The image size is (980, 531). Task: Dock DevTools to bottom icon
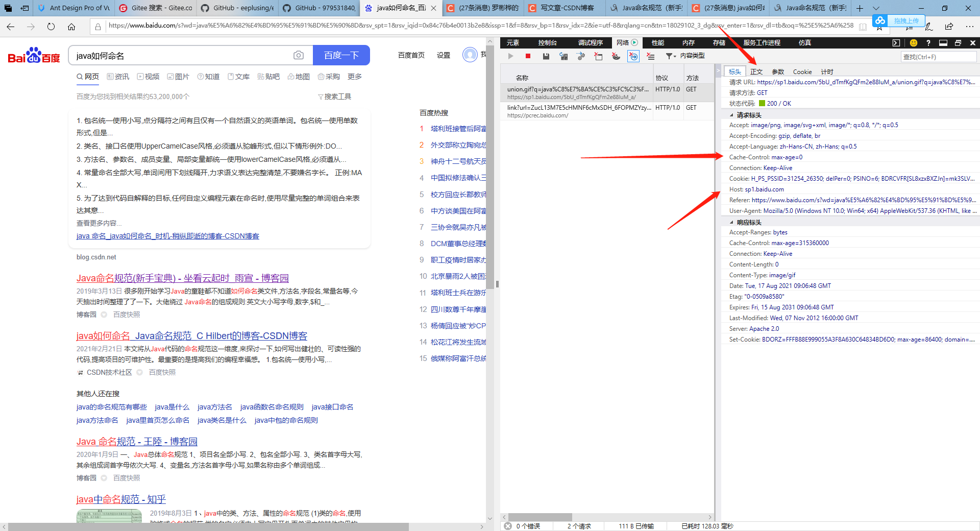[x=943, y=43]
